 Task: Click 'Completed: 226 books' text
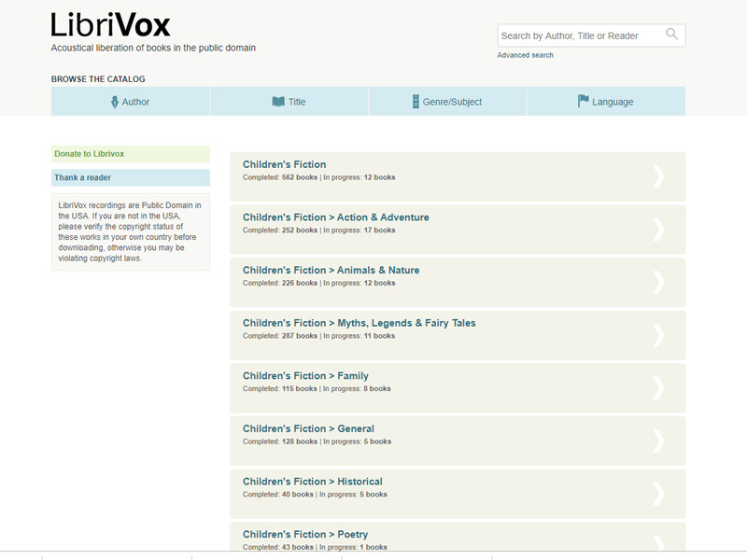(279, 283)
